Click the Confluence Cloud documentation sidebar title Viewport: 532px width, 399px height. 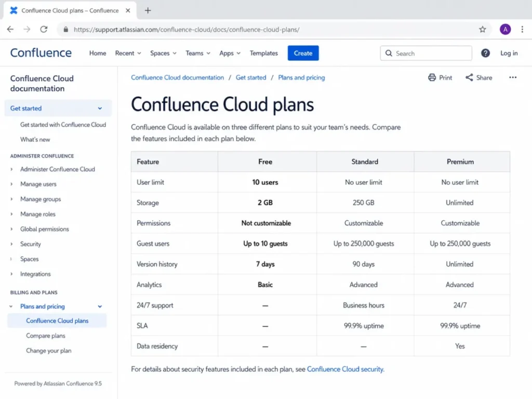42,84
